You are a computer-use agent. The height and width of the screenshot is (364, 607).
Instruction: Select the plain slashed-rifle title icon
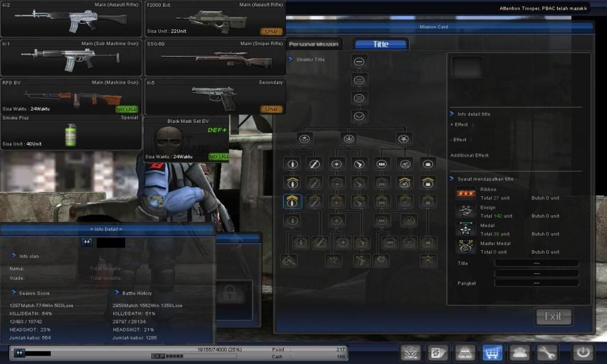pyautogui.click(x=314, y=164)
